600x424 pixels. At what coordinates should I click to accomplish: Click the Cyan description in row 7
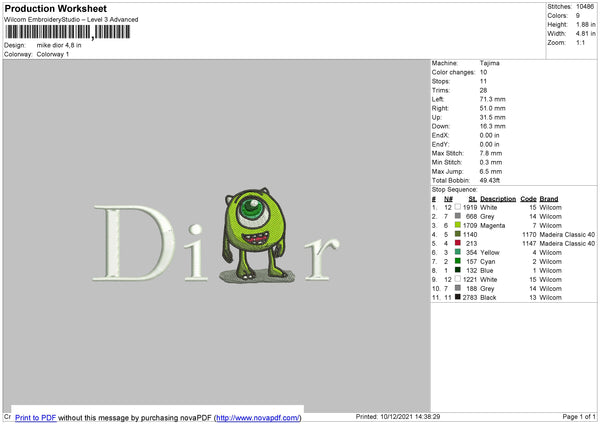tap(488, 261)
